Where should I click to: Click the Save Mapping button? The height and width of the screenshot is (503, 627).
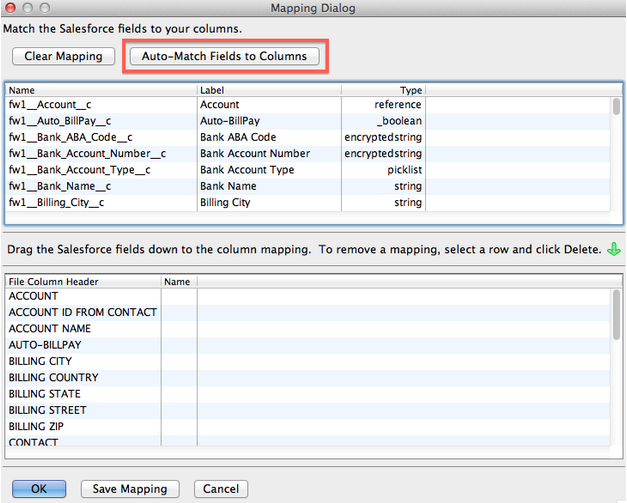130,489
